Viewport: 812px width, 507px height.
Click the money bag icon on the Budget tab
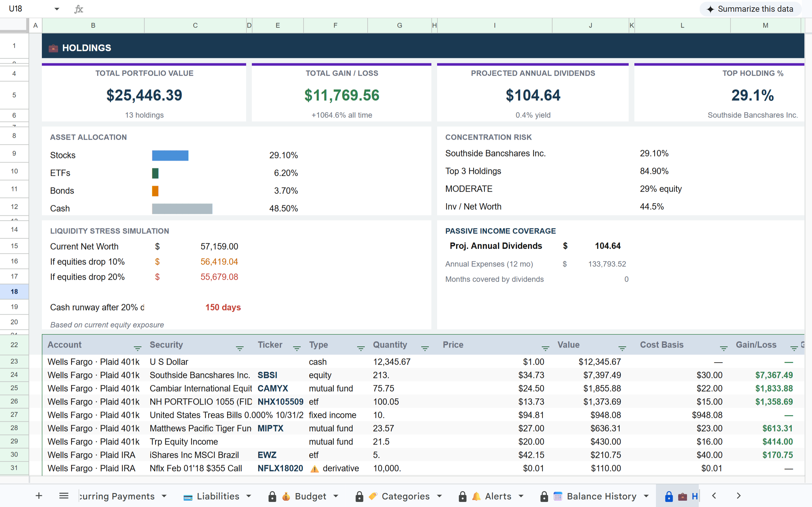286,496
